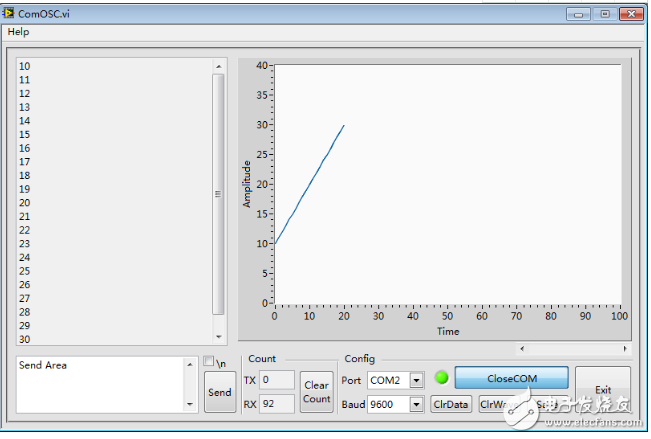The width and height of the screenshot is (651, 439).
Task: Click the ClrData button
Action: tap(450, 405)
